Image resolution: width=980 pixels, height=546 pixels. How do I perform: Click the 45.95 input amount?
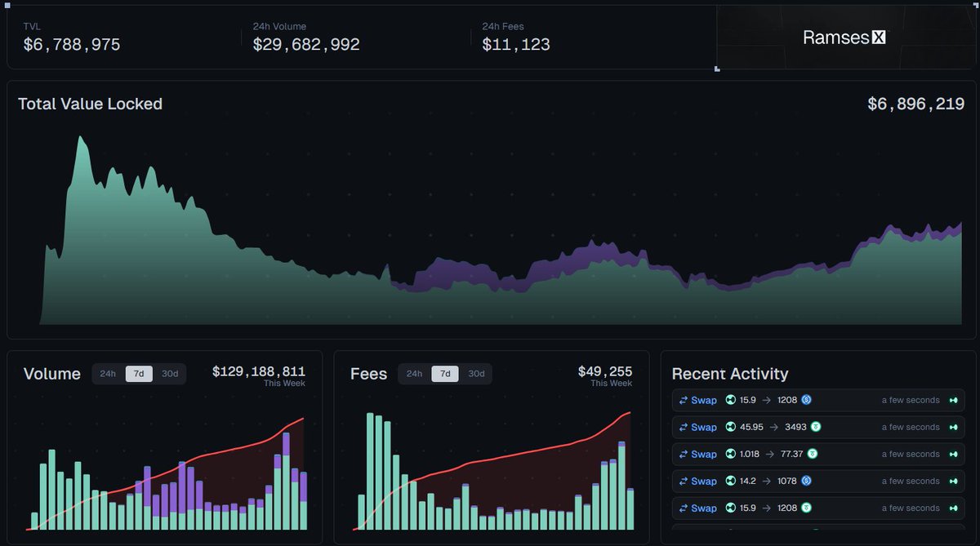[x=751, y=427]
